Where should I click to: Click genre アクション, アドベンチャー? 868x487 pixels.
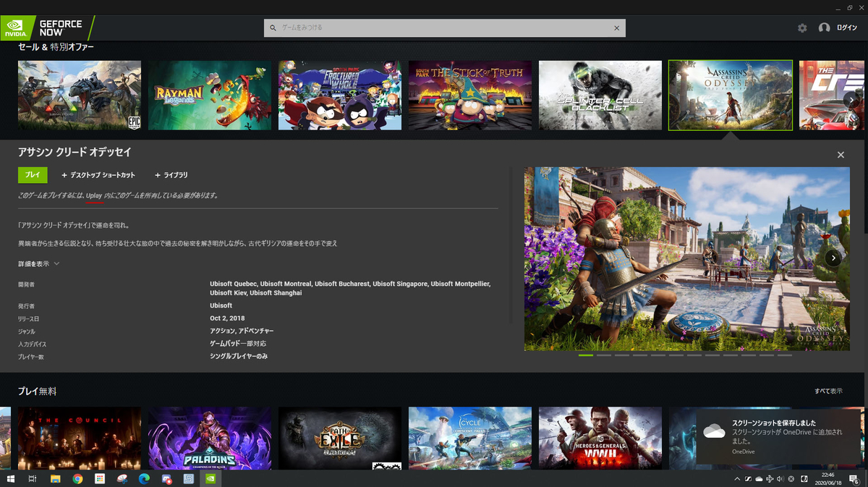coord(242,331)
